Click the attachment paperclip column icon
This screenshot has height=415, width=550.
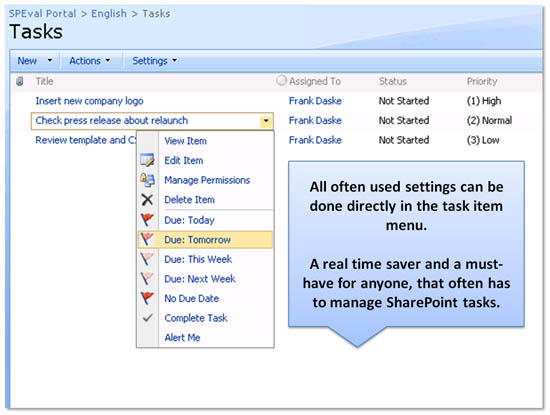click(x=20, y=81)
